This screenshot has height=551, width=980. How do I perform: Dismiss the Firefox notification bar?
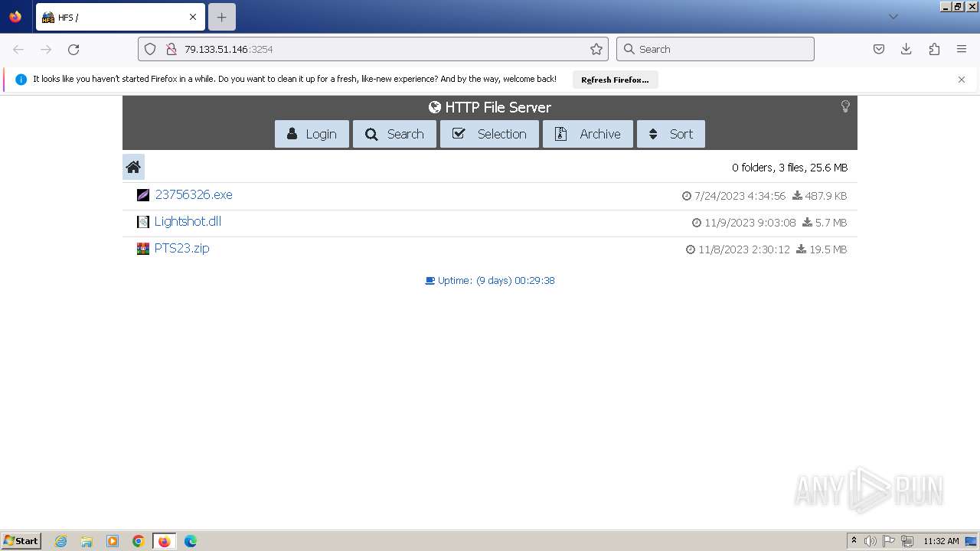pos(962,80)
